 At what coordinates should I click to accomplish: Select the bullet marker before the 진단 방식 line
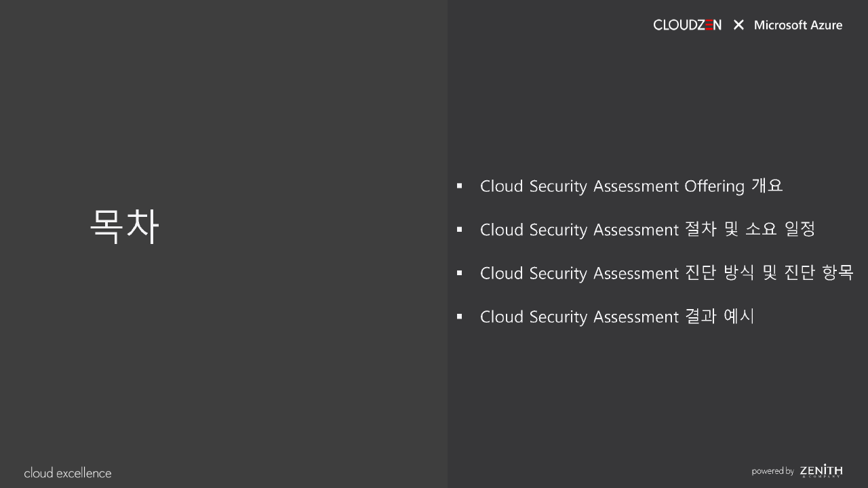coord(460,273)
